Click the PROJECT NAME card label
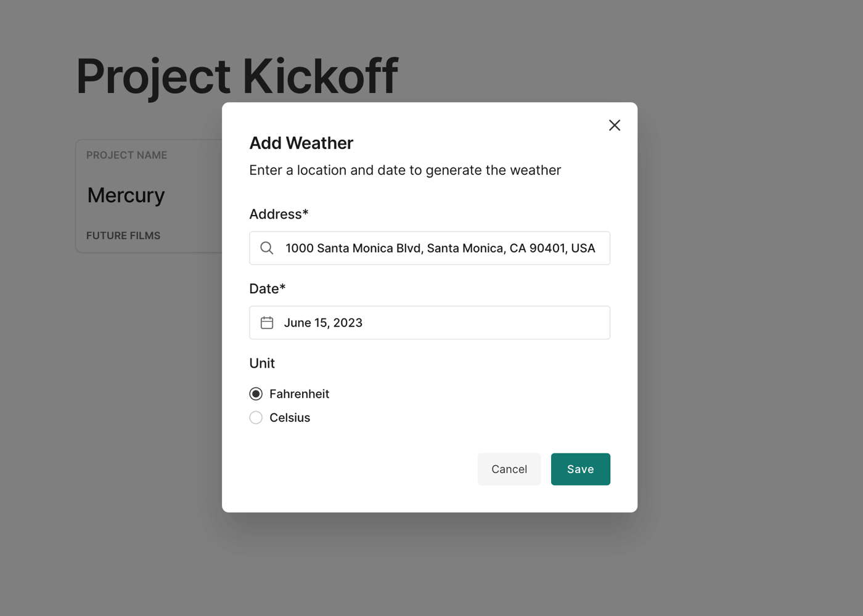 126,155
